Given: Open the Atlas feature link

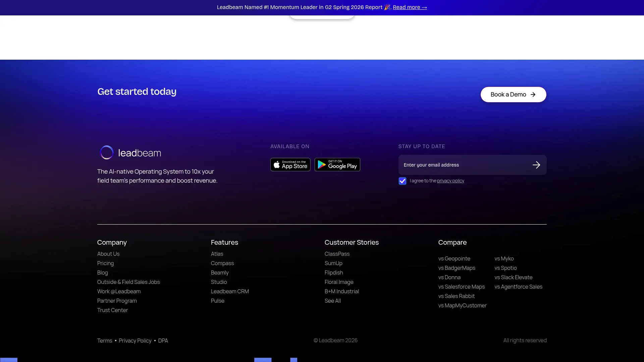Looking at the screenshot, I should 217,254.
